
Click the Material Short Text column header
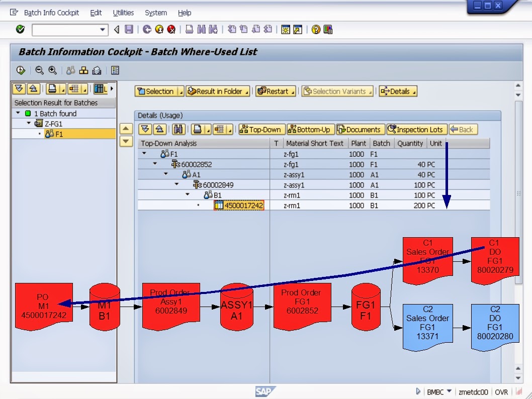click(314, 143)
